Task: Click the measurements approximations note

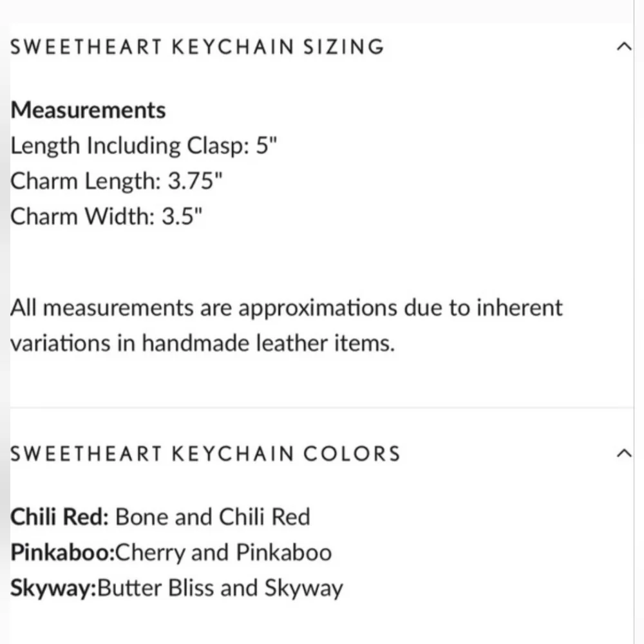Action: 287,308
